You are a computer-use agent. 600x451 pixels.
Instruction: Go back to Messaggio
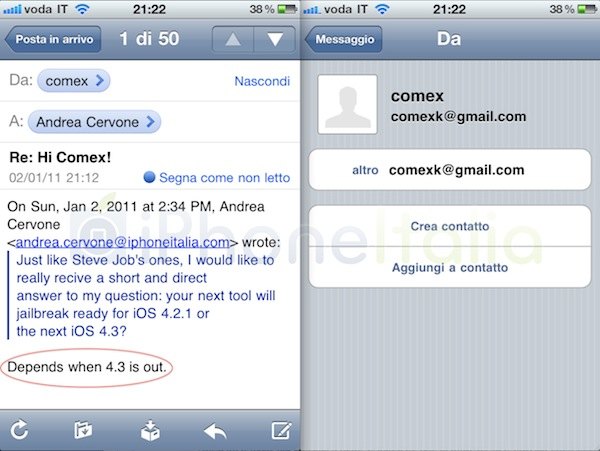tap(343, 39)
